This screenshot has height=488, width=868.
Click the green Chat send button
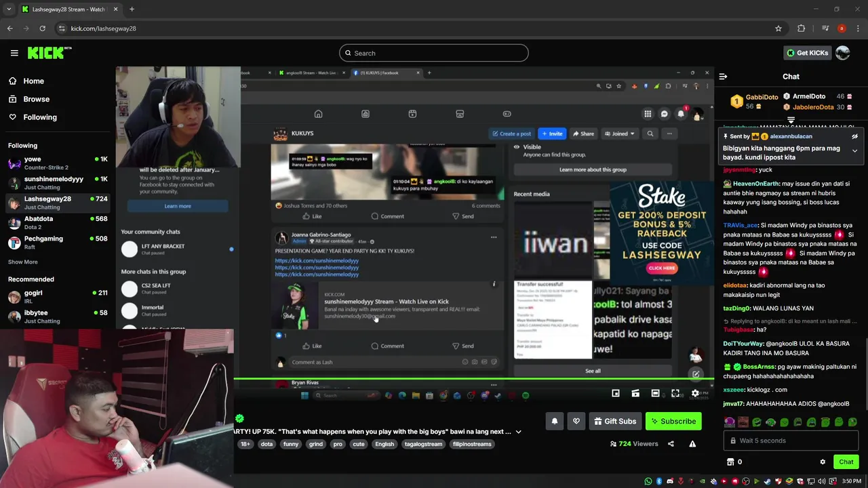tap(846, 462)
